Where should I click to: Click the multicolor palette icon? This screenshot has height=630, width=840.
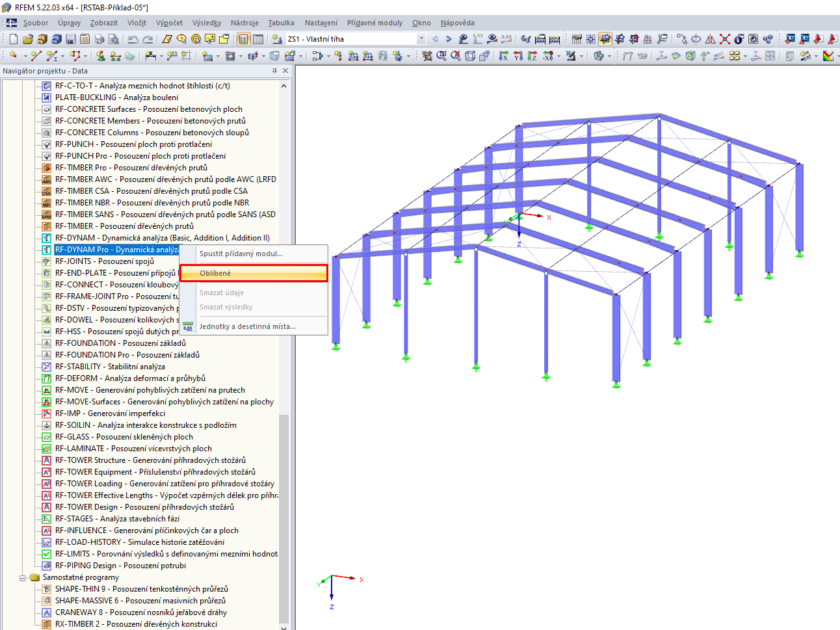point(828,56)
